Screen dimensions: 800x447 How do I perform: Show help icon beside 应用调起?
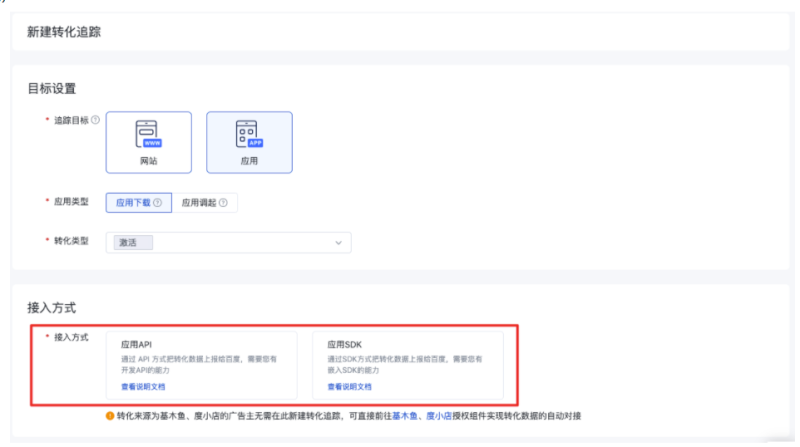tap(223, 203)
